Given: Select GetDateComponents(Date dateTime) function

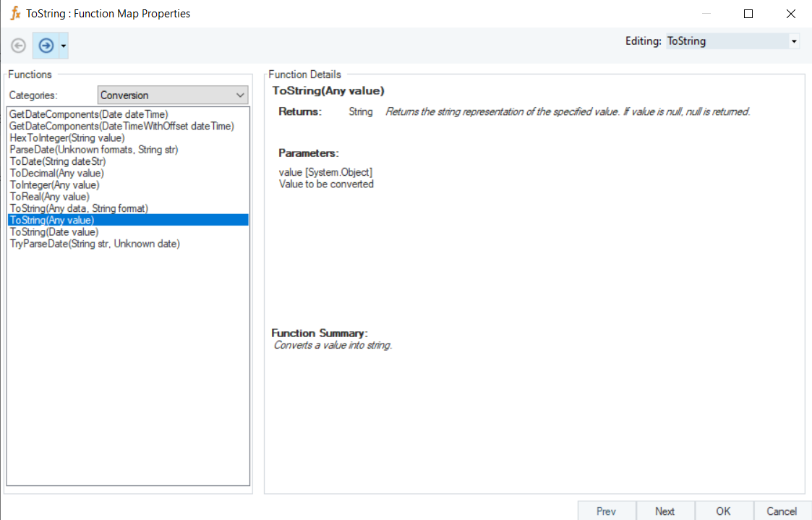Looking at the screenshot, I should click(89, 114).
